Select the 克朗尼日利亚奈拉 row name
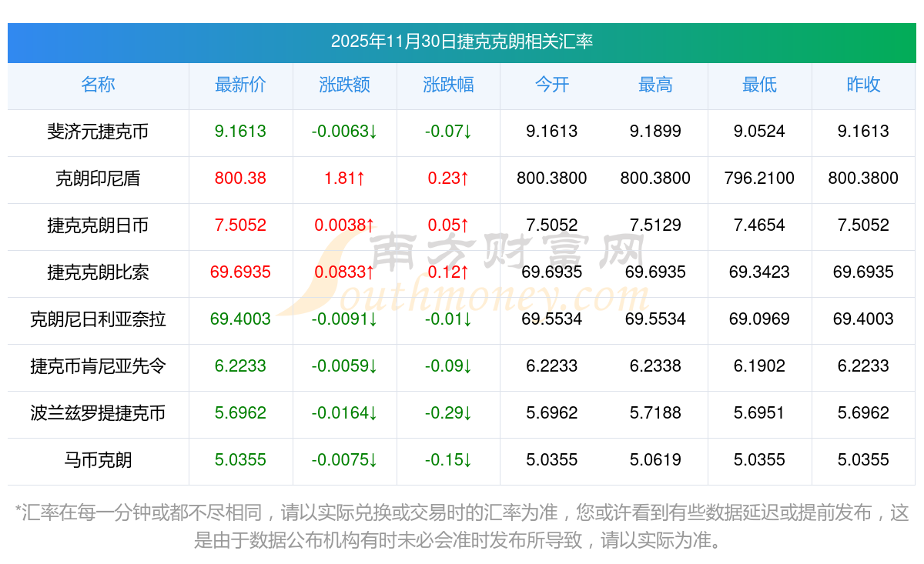Screen dimensions: 924x564 coord(98,319)
